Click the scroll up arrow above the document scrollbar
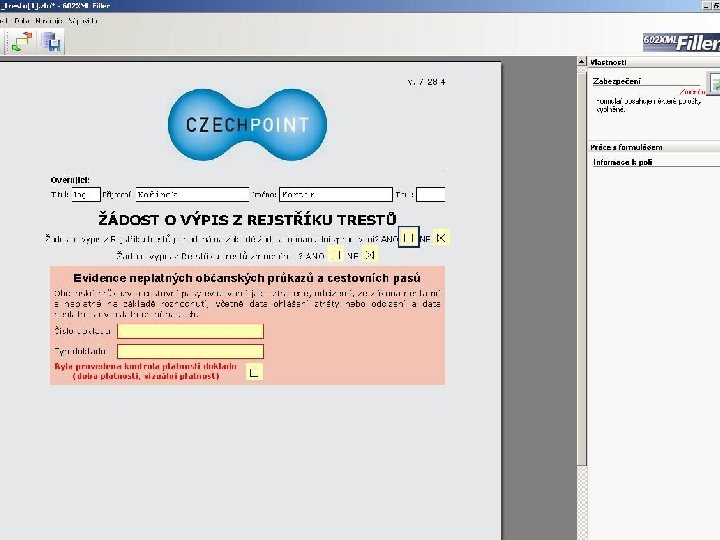The width and height of the screenshot is (720, 540). pyautogui.click(x=581, y=62)
